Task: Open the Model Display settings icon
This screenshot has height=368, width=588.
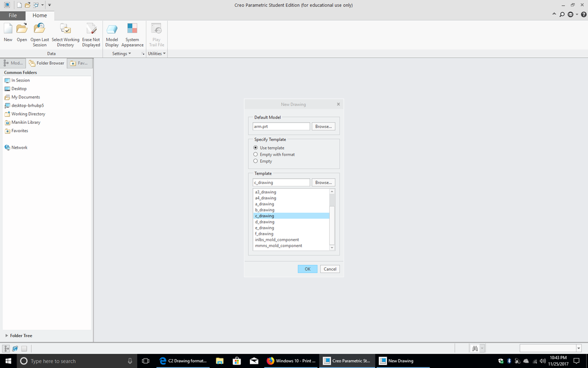Action: click(x=112, y=29)
